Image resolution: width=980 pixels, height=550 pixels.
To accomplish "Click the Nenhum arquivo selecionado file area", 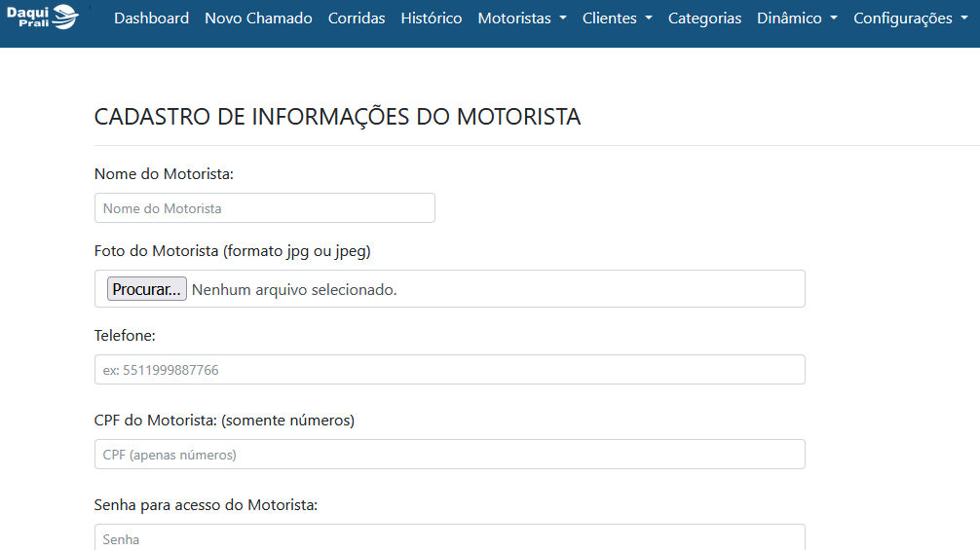I will coord(294,290).
